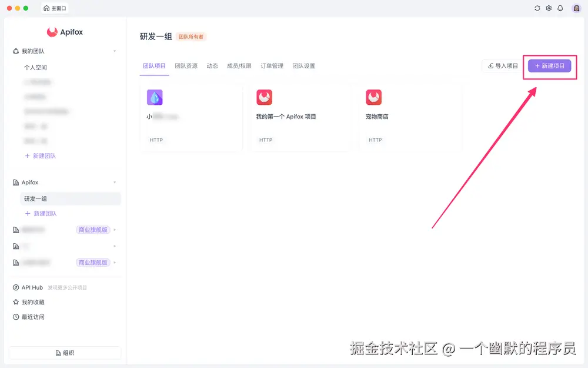This screenshot has height=368, width=588.
Task: Select 个人空间 in sidebar
Action: coord(36,68)
